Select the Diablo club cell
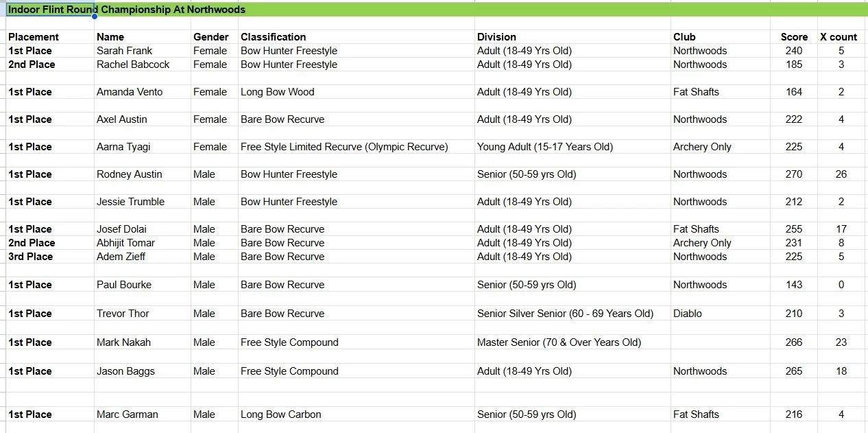 tap(721, 314)
